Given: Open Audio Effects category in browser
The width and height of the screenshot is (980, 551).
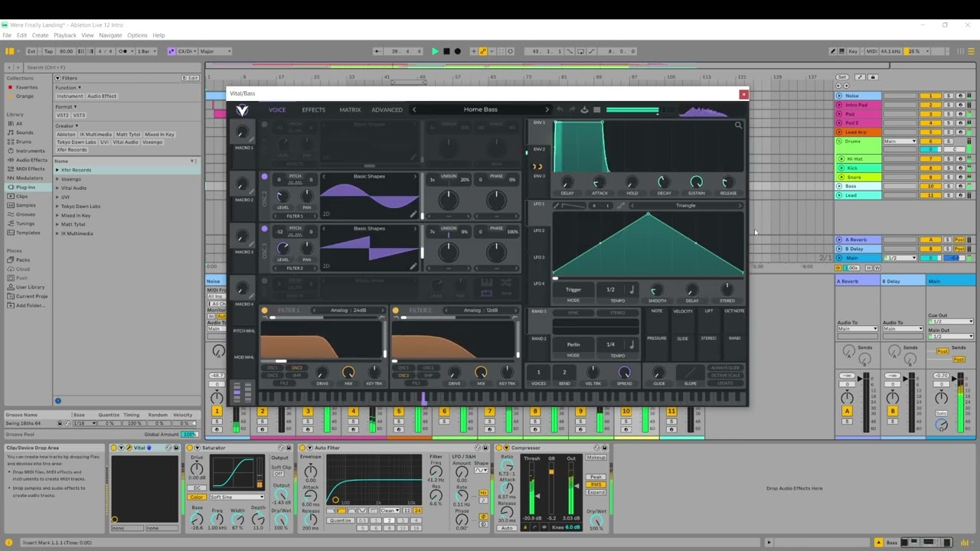Looking at the screenshot, I should (x=31, y=160).
